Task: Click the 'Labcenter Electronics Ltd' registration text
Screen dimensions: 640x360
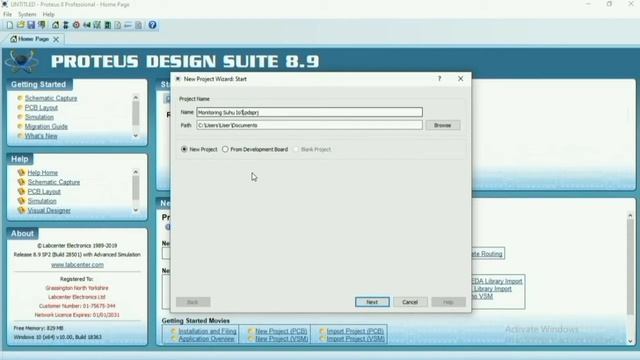Action: coord(77,297)
